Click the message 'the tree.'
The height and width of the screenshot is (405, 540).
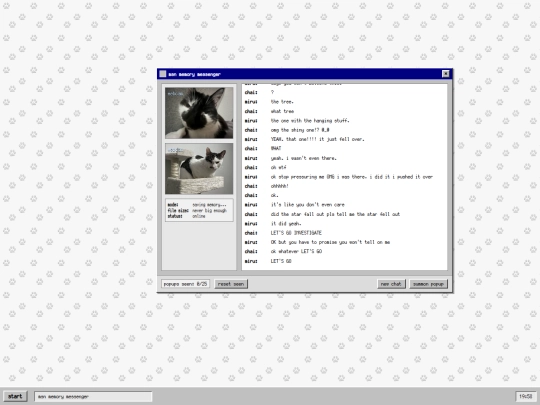tap(282, 102)
